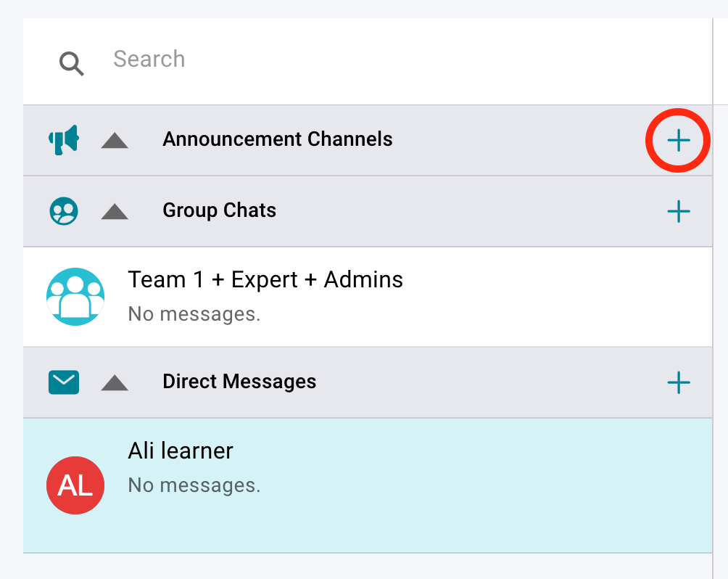728x579 pixels.
Task: Click "No messages." under Team 1 chat
Action: click(x=194, y=314)
